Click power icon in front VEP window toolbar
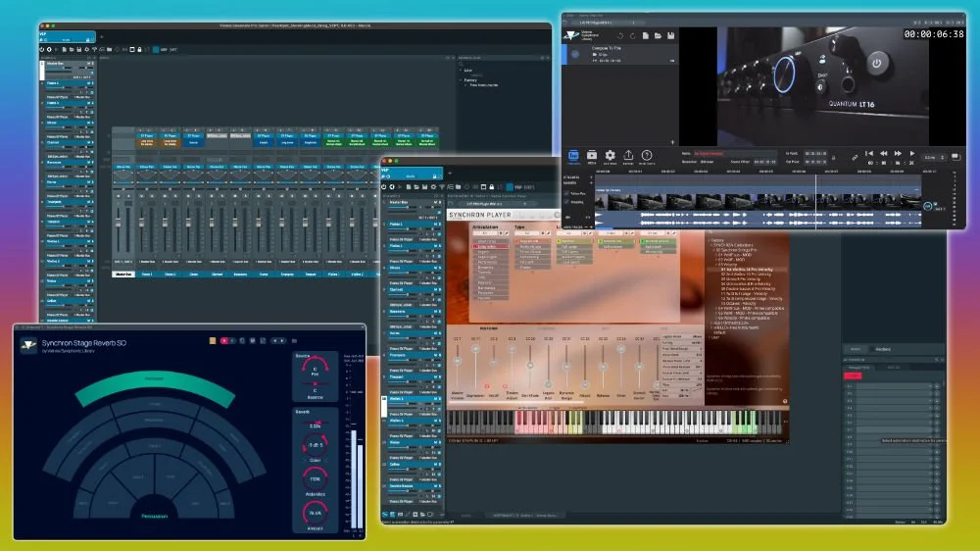 pyautogui.click(x=384, y=187)
